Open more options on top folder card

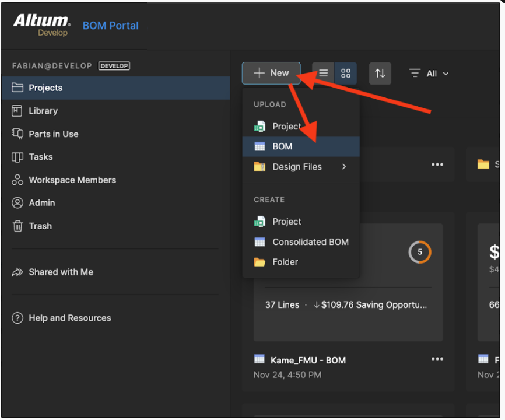[437, 164]
